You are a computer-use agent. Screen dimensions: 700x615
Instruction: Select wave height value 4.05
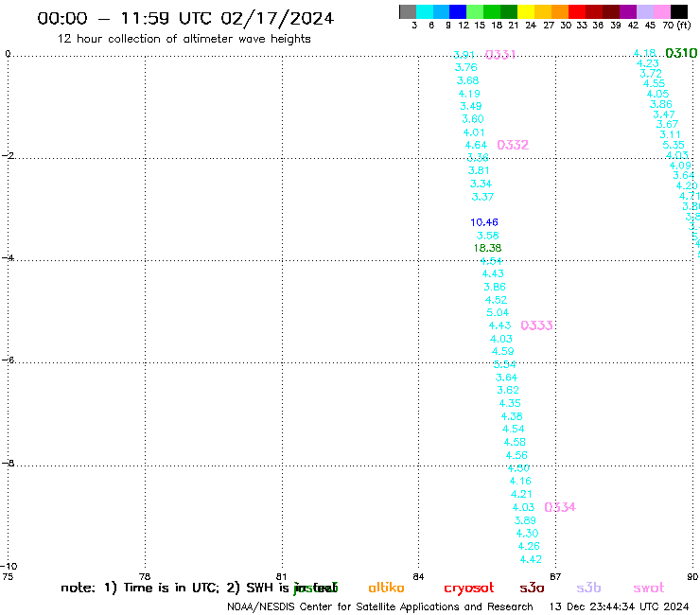pyautogui.click(x=657, y=94)
